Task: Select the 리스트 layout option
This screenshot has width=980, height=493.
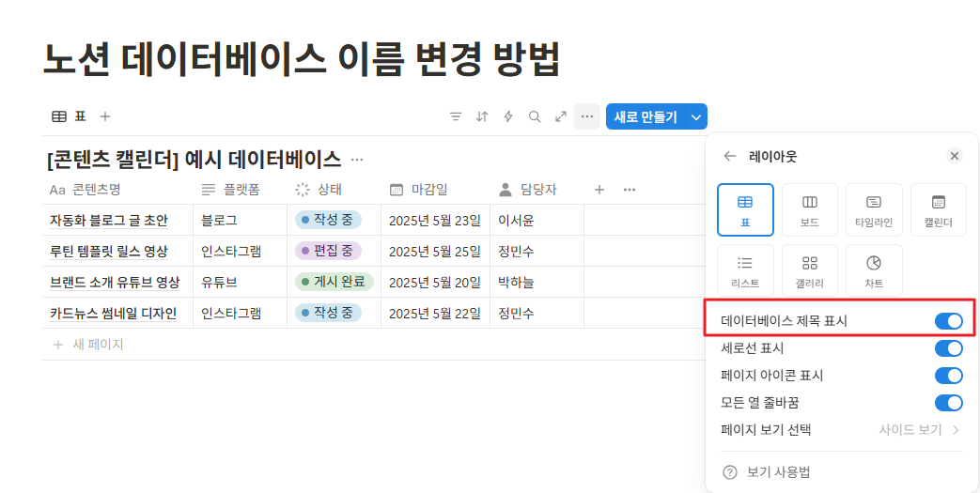Action: [745, 270]
